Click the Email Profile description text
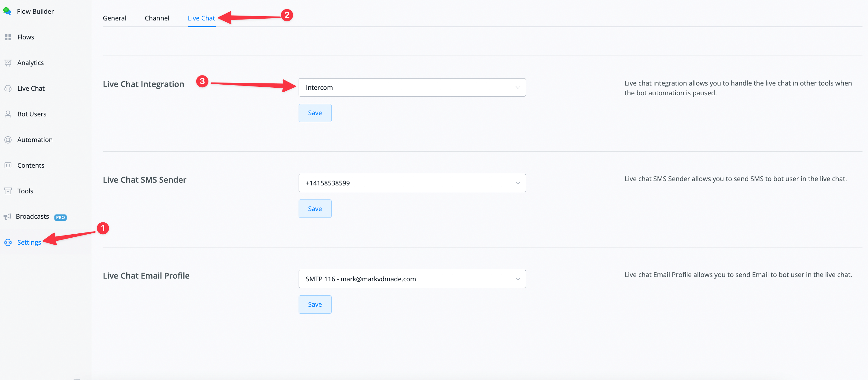 pos(738,275)
